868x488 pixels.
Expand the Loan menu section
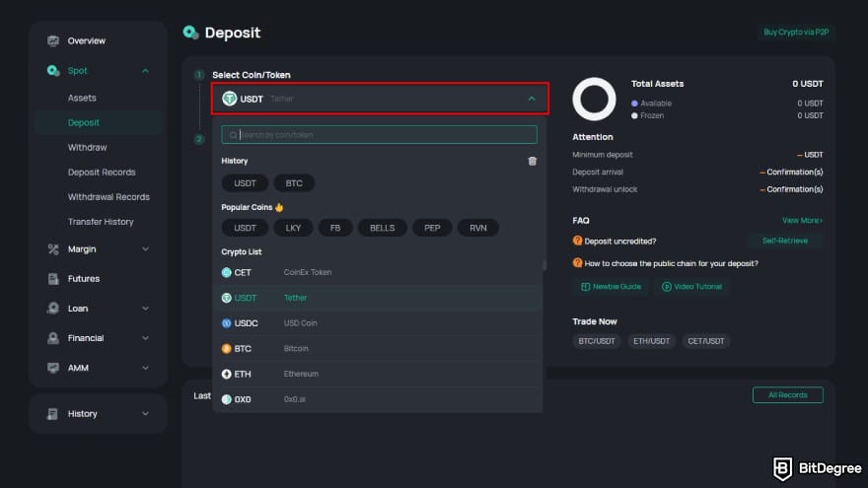tap(145, 309)
